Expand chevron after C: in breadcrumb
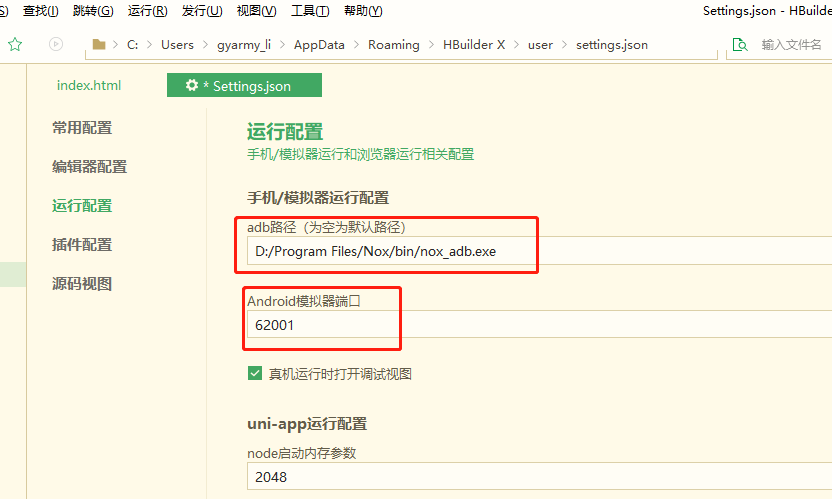 pos(150,45)
